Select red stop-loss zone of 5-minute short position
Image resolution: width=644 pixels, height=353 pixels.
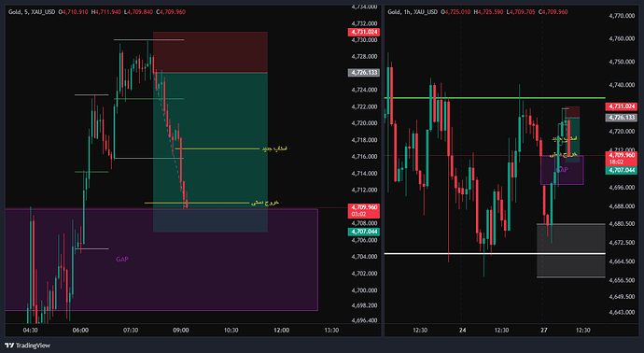tap(210, 51)
